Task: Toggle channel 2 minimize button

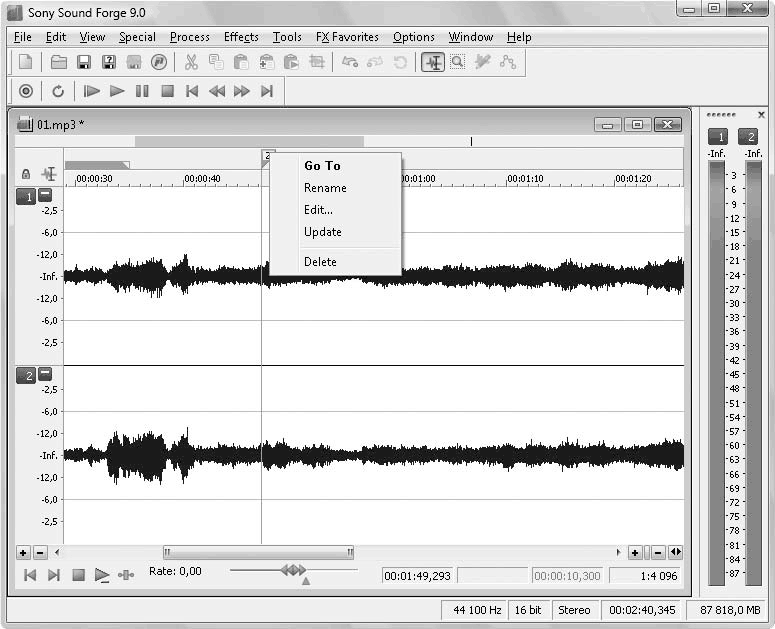Action: point(45,374)
